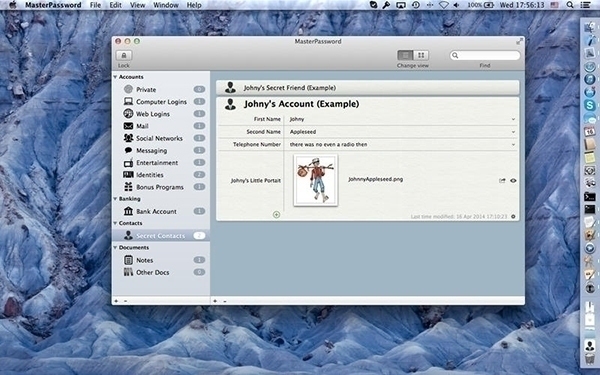The image size is (600, 375).
Task: Open the Window menu
Action: (166, 5)
